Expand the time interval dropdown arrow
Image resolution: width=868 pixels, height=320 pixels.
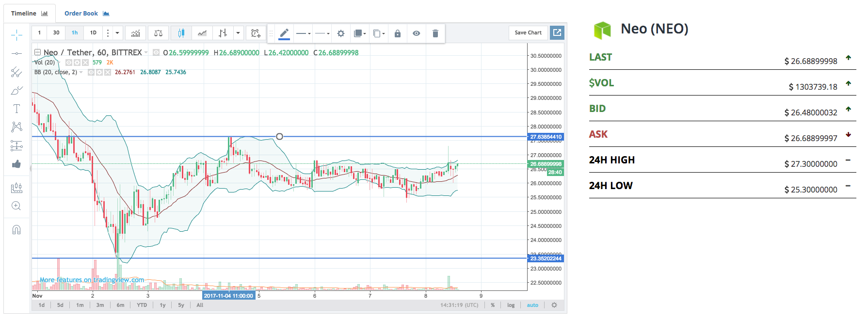[117, 33]
